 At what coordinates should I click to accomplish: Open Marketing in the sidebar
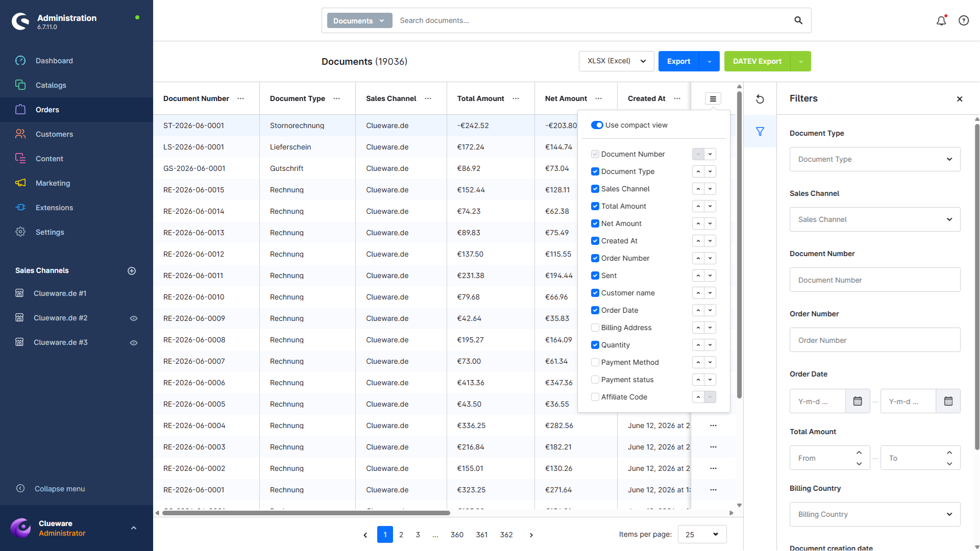click(x=77, y=183)
